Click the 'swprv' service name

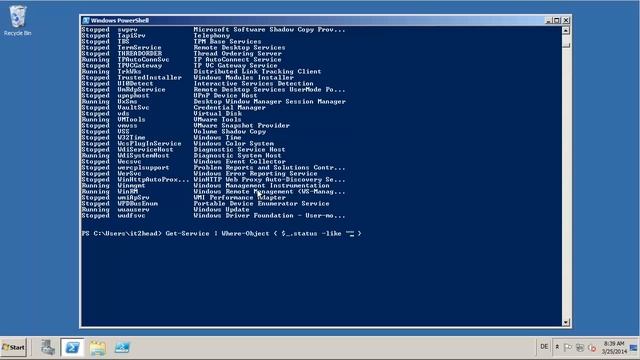[x=127, y=29]
